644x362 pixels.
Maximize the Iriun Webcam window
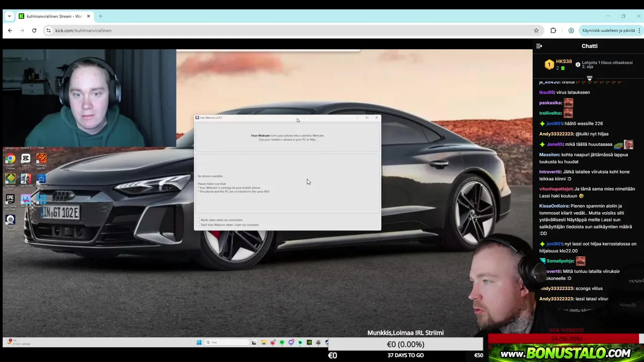pyautogui.click(x=367, y=118)
